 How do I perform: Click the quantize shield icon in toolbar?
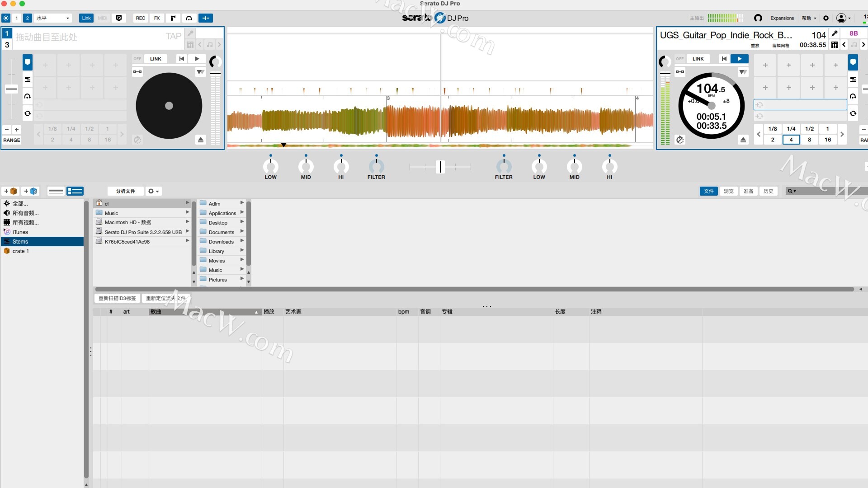[x=119, y=18]
